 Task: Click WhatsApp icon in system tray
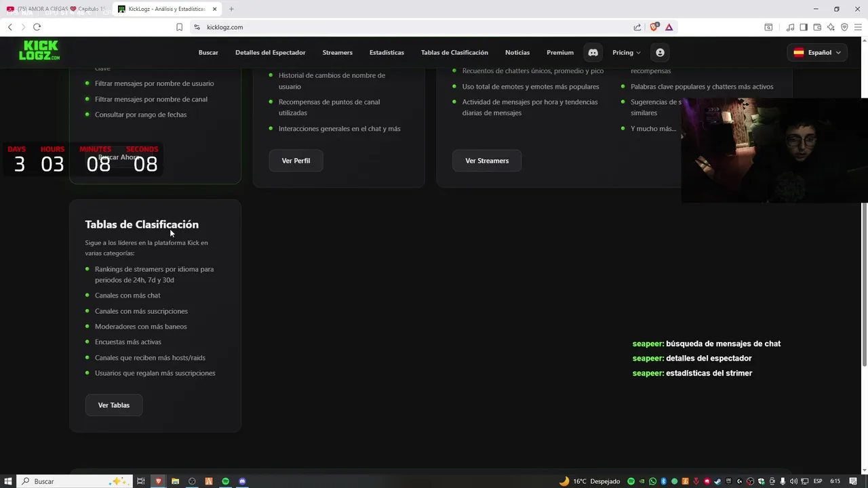coord(652,481)
